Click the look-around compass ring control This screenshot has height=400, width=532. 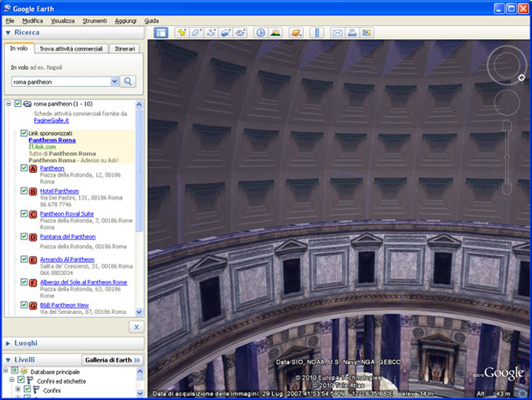[x=507, y=65]
